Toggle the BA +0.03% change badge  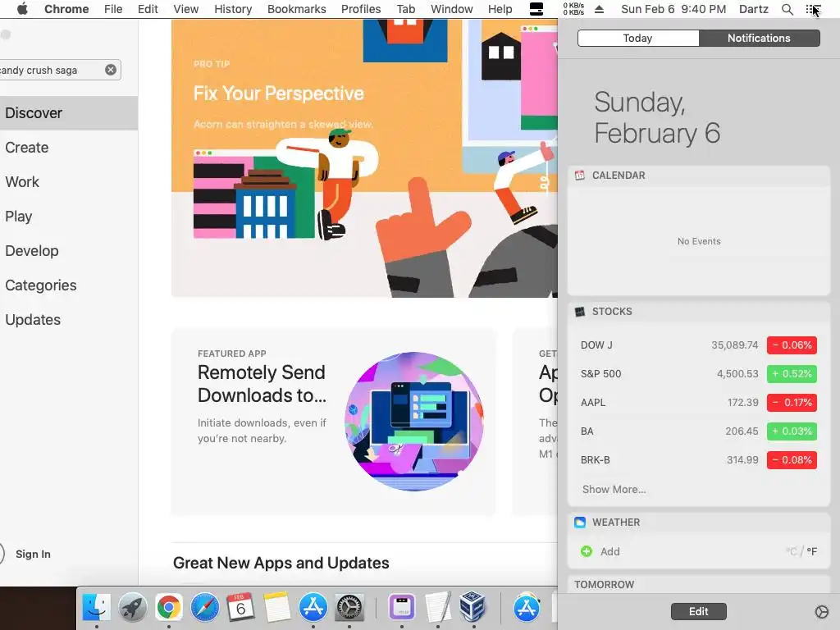tap(792, 431)
